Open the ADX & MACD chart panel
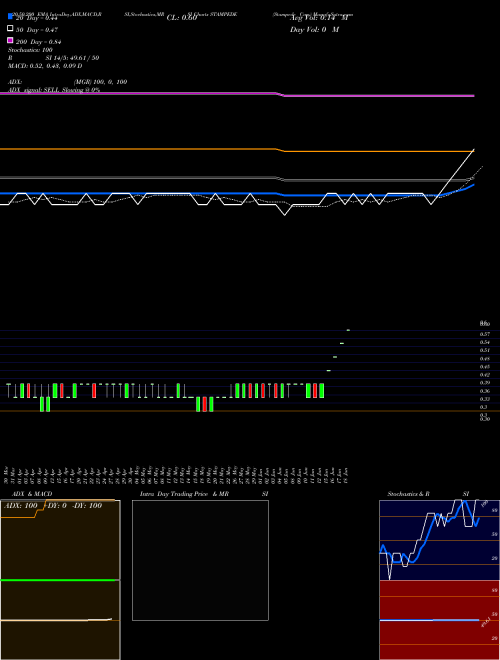 pyautogui.click(x=60, y=580)
